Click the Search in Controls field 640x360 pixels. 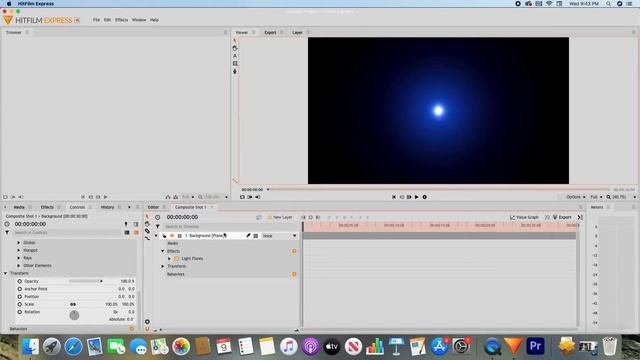67,233
